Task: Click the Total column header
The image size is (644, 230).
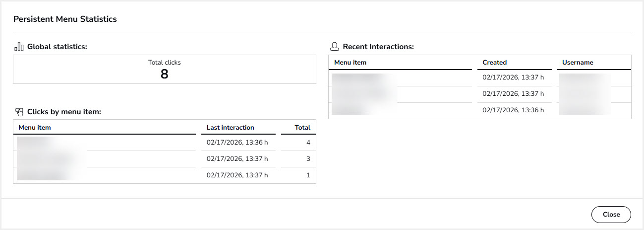Action: pyautogui.click(x=302, y=128)
